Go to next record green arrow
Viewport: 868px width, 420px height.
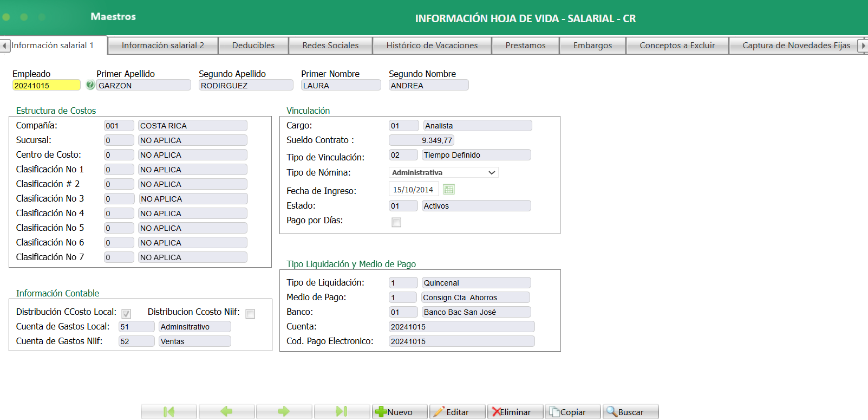click(x=284, y=412)
